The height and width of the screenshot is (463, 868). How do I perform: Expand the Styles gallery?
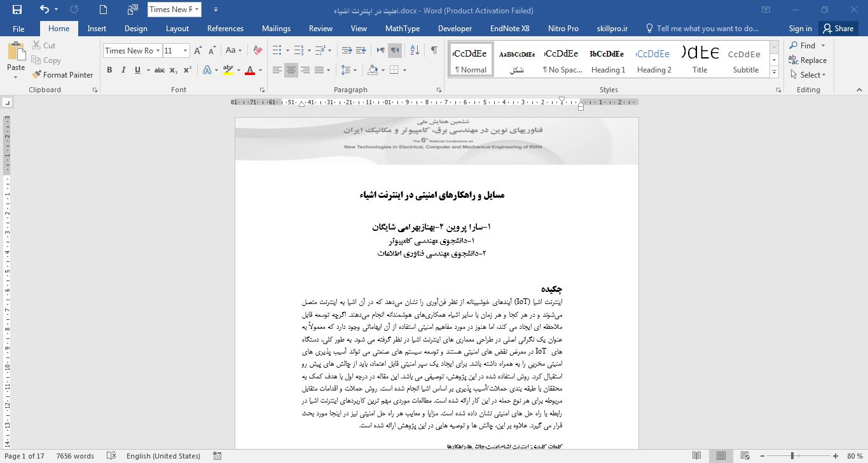[x=774, y=73]
